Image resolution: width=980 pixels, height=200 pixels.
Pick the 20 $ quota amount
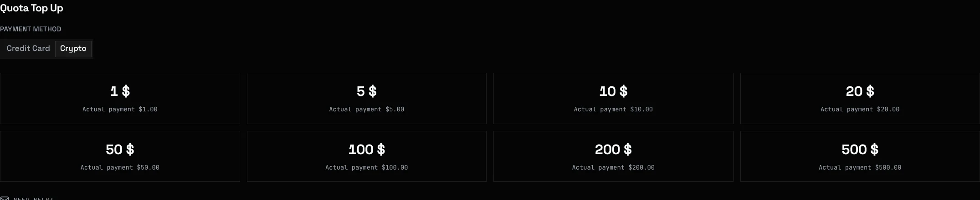[x=860, y=98]
